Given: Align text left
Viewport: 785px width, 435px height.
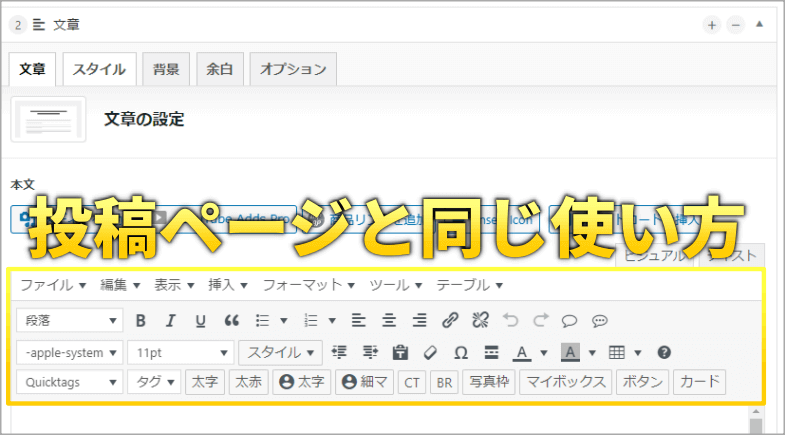Looking at the screenshot, I should pyautogui.click(x=358, y=320).
